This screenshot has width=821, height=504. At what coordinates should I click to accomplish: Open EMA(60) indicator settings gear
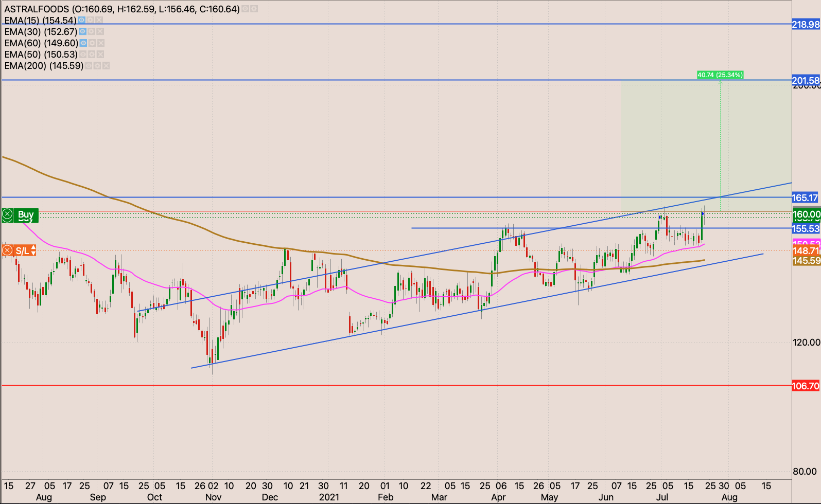pos(92,43)
